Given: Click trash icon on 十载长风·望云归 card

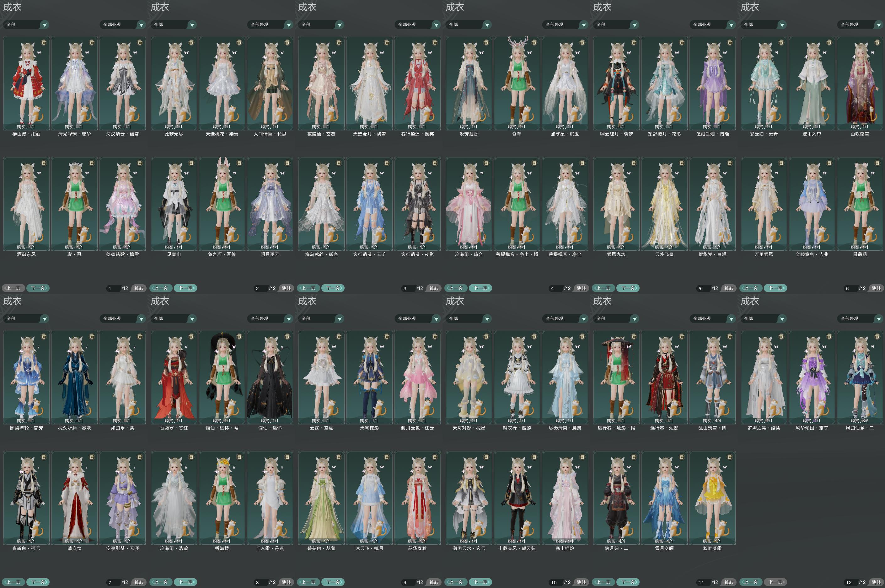Looking at the screenshot, I should 534,457.
